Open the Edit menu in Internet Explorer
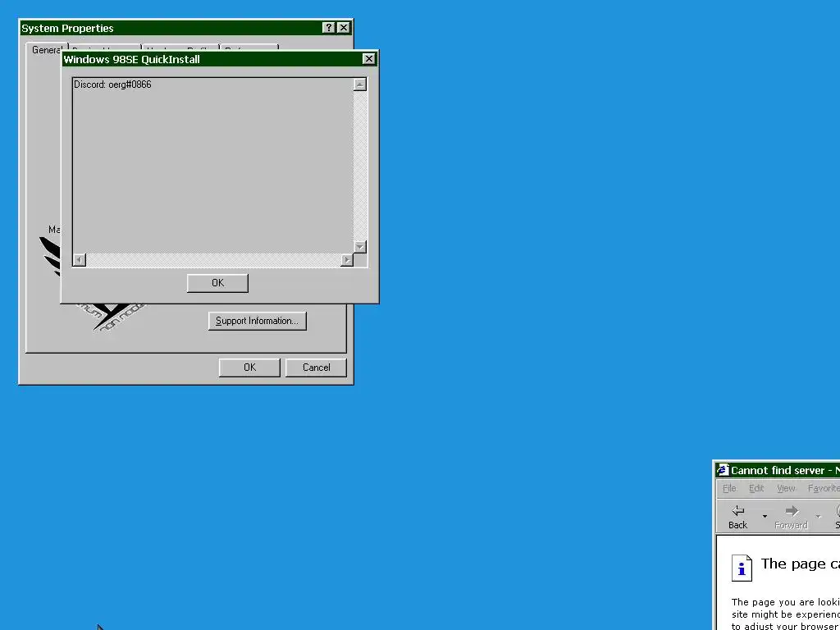Screen dimensions: 840x630 point(756,488)
